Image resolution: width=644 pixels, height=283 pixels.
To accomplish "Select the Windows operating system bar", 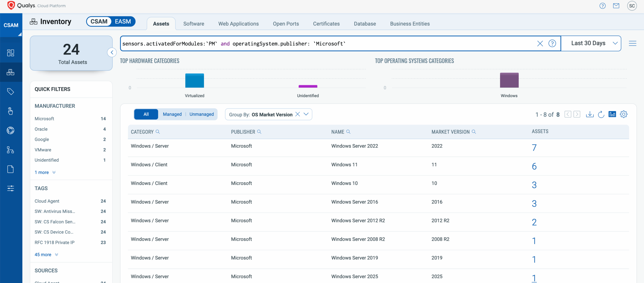I will pos(509,80).
